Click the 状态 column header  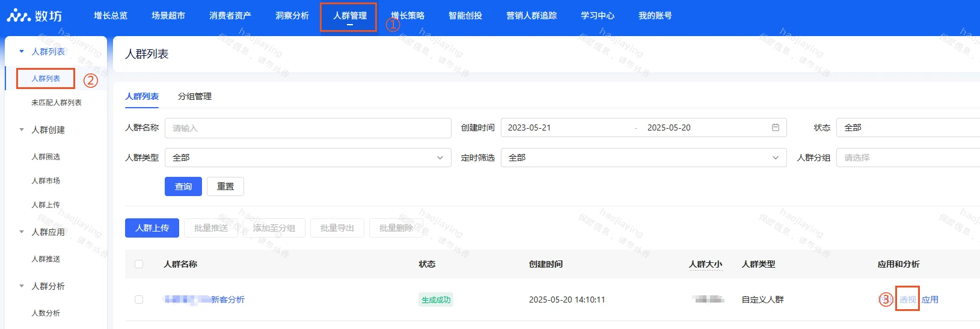tap(427, 264)
